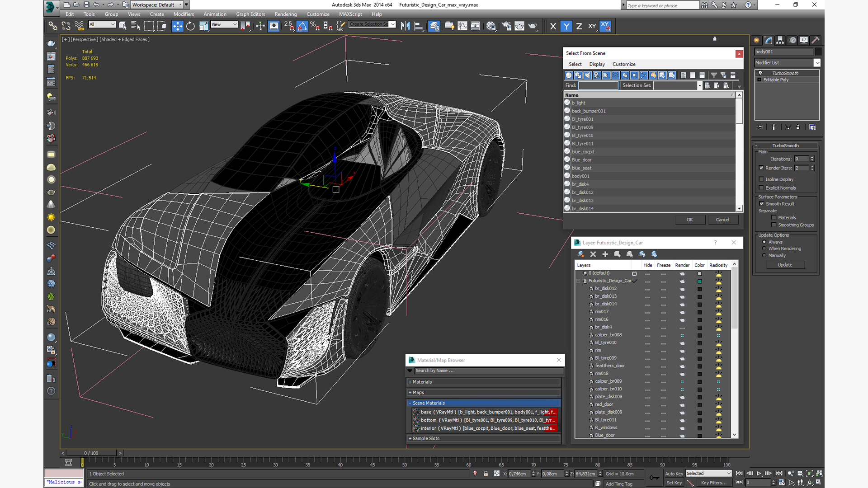Open the Select by Name toolbar icon
The image size is (868, 488).
(x=135, y=26)
